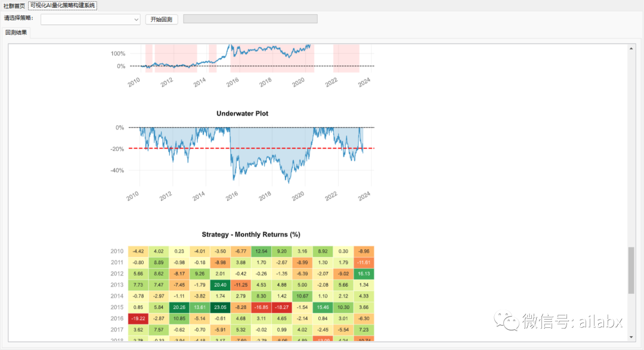Image resolution: width=644 pixels, height=350 pixels.
Task: Switch to the 社群首页 tab
Action: [x=14, y=5]
